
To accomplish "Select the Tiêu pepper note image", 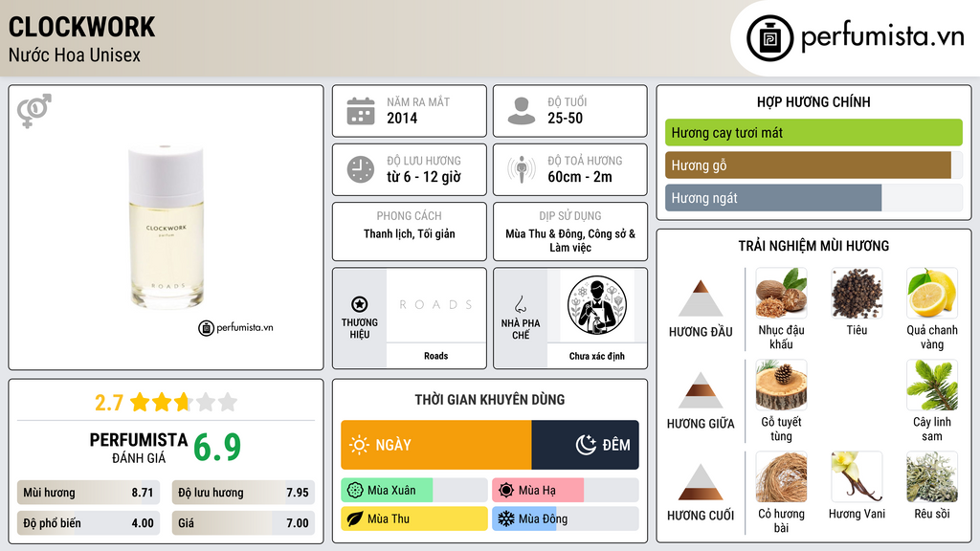I will [857, 293].
